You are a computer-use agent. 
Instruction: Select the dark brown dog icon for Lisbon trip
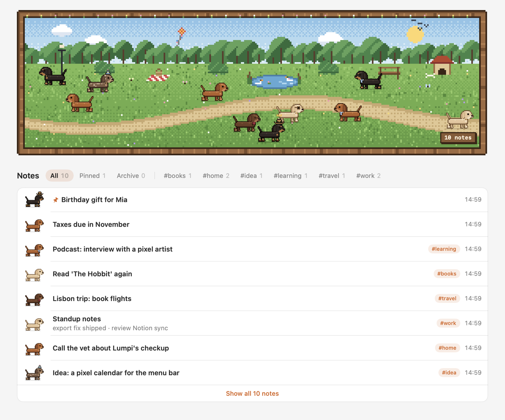click(34, 299)
